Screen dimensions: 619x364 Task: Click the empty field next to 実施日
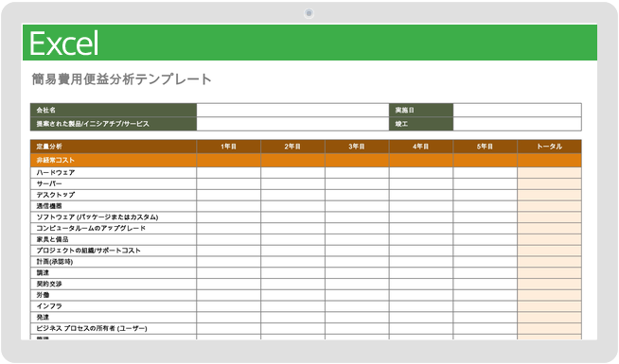tap(517, 110)
